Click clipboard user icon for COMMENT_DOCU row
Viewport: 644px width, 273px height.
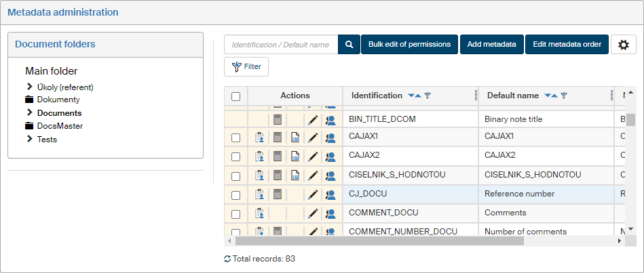[260, 214]
